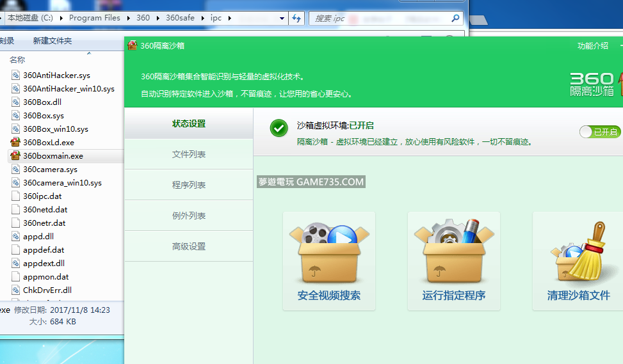The image size is (623, 364).
Task: Select the ChkDrvErr.dll file icon
Action: click(x=15, y=290)
